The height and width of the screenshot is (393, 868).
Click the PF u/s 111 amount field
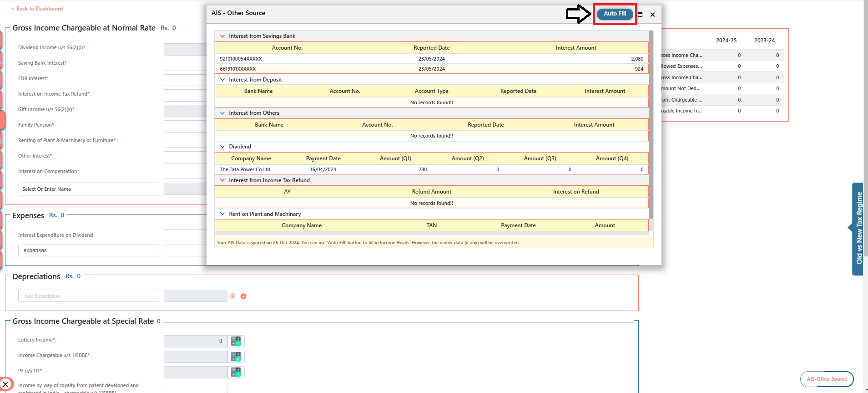[196, 372]
